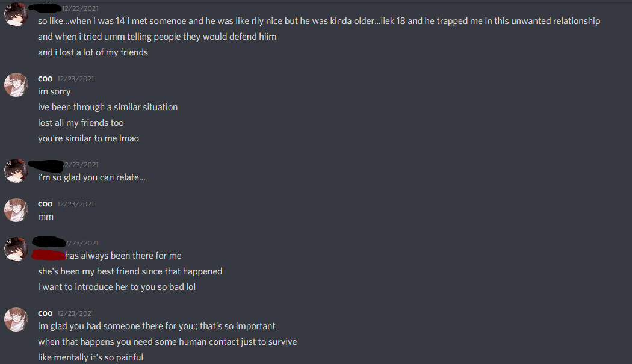Click the 12/23/2021 timestamp above "im sorry"
This screenshot has height=364, width=632.
click(76, 79)
